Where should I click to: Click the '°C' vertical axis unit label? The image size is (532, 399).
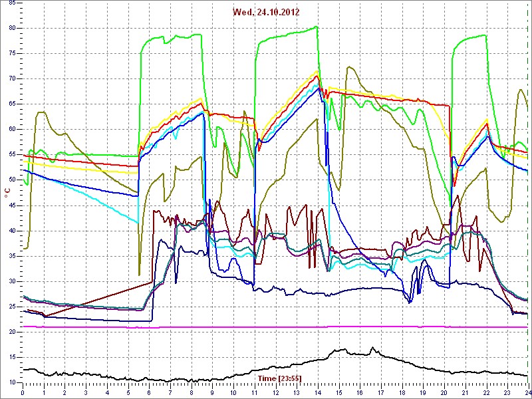(7, 193)
